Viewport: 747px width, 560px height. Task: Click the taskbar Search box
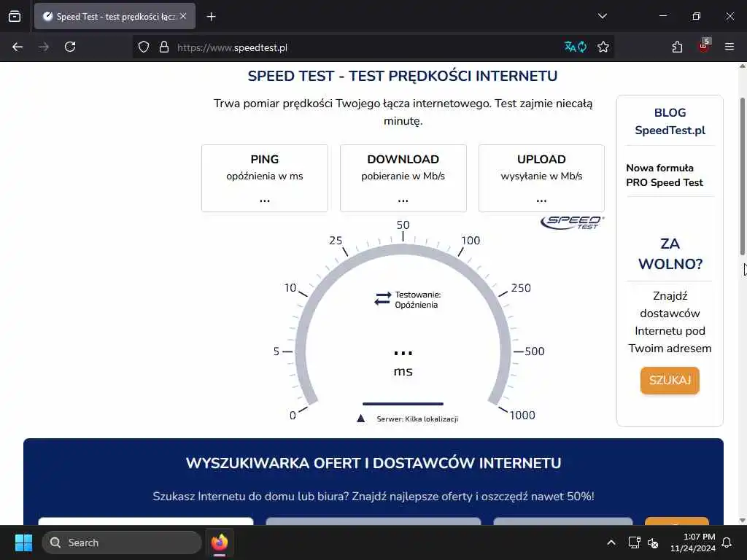coord(122,542)
